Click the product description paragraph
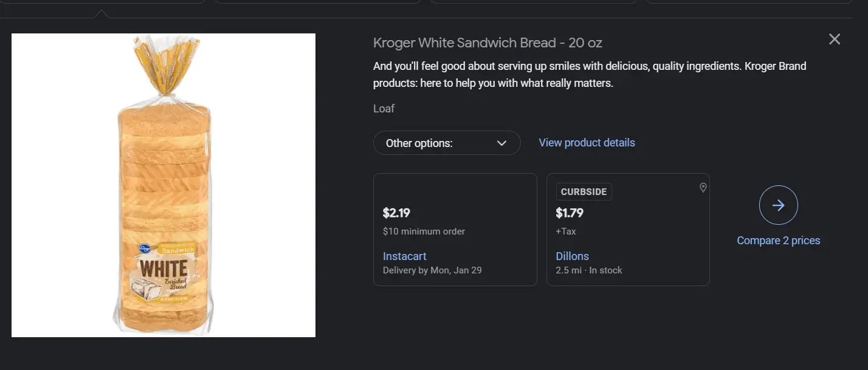The width and height of the screenshot is (868, 370). 589,75
